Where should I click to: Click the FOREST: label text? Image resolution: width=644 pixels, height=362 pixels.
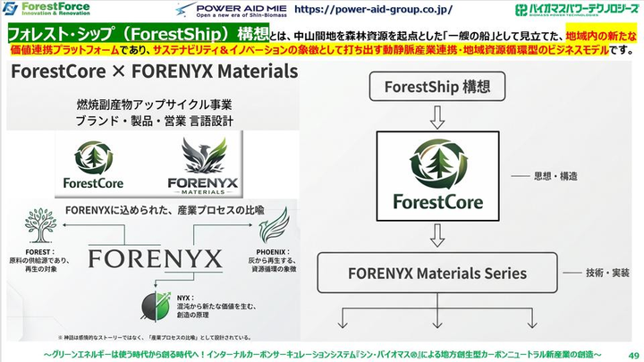point(40,252)
